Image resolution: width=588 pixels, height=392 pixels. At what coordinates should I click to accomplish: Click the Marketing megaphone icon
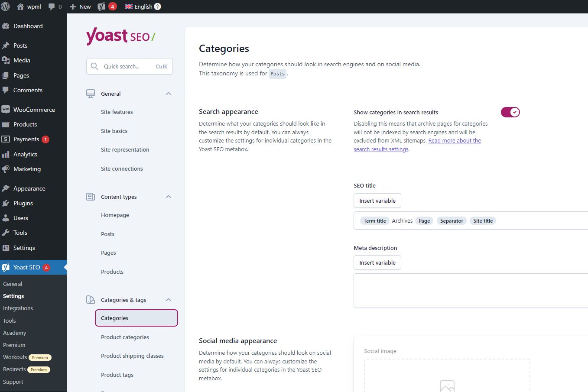(6, 169)
